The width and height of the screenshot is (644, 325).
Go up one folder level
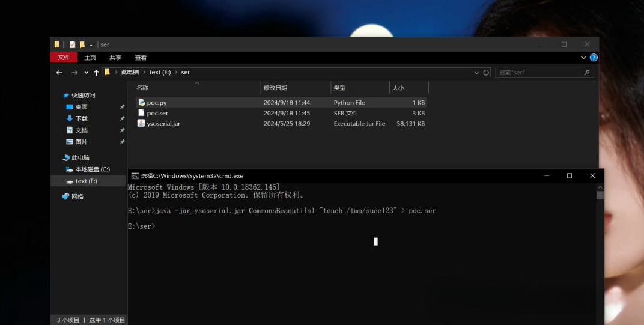pyautogui.click(x=96, y=72)
